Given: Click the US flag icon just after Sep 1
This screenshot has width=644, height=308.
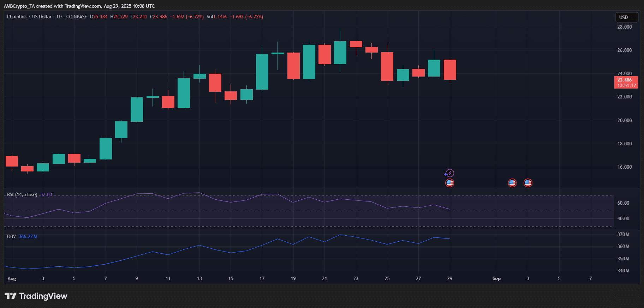Looking at the screenshot, I should click(x=512, y=183).
